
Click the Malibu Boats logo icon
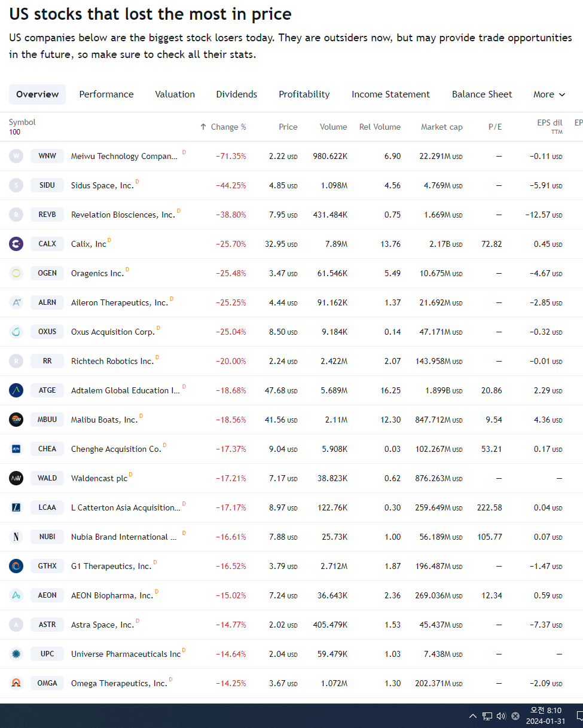tap(16, 420)
